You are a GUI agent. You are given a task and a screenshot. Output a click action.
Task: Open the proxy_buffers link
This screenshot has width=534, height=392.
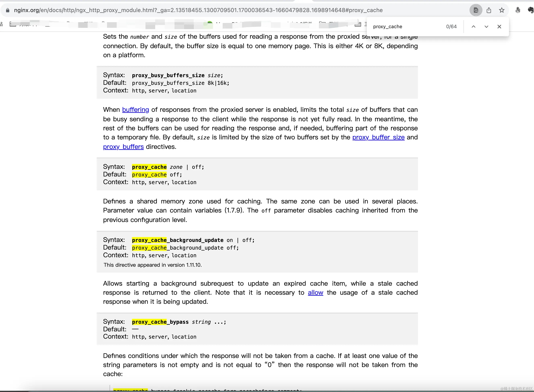click(123, 147)
